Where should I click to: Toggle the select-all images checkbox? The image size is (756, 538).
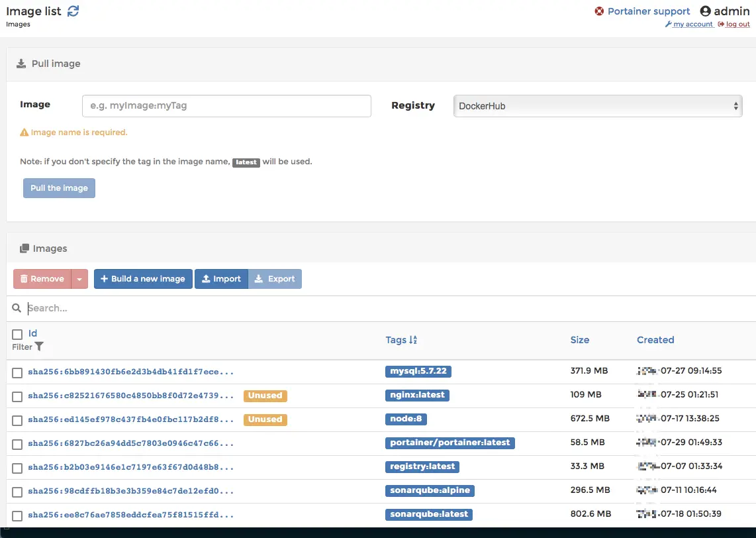[x=17, y=335]
